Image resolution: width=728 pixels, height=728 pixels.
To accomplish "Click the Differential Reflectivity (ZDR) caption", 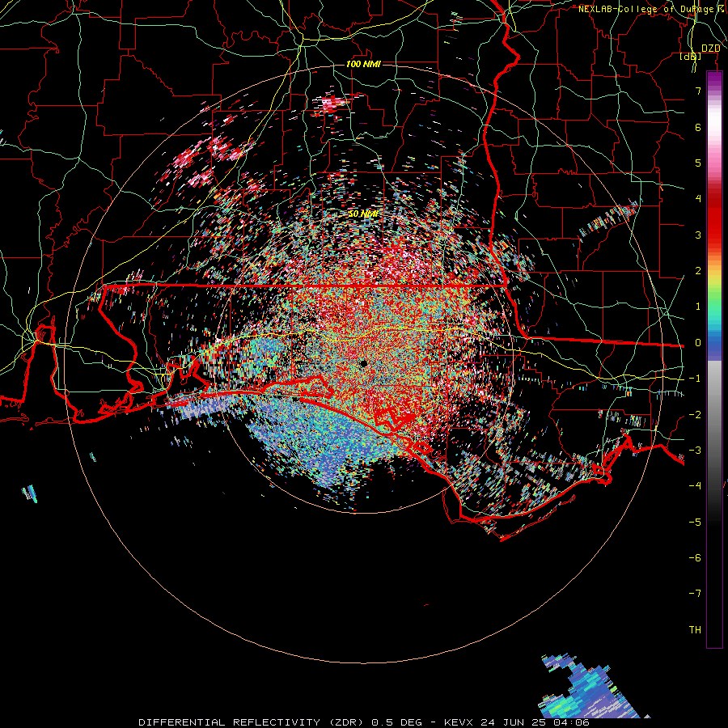I will click(363, 722).
